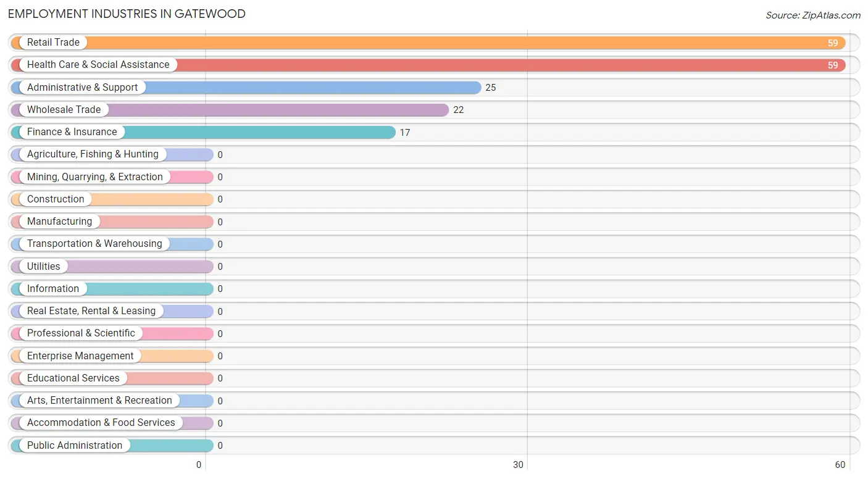Select Transportation & Warehousing label

point(94,244)
